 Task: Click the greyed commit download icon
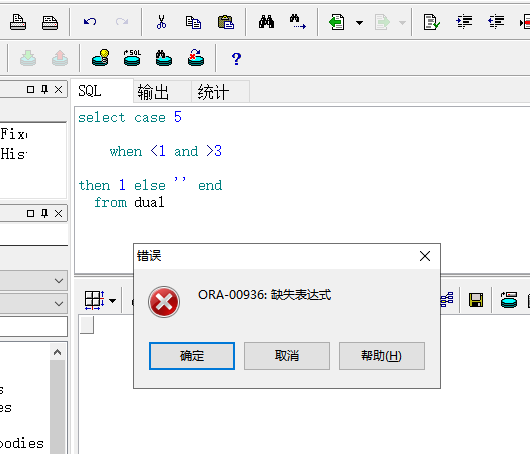click(28, 58)
